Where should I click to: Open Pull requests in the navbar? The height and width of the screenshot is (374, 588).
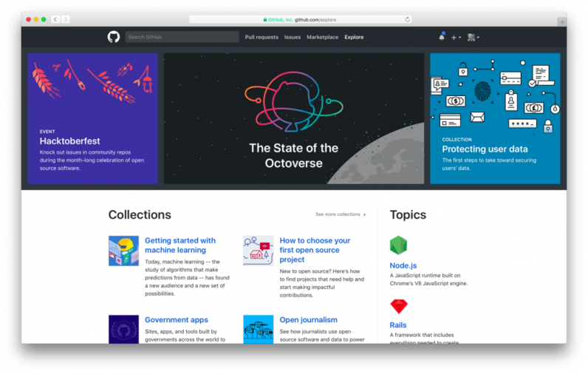(x=261, y=37)
